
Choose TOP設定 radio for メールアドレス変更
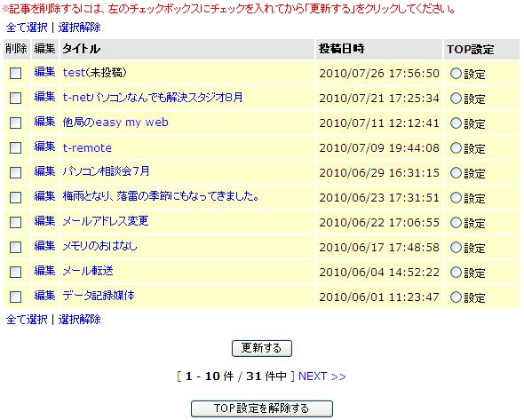(456, 223)
